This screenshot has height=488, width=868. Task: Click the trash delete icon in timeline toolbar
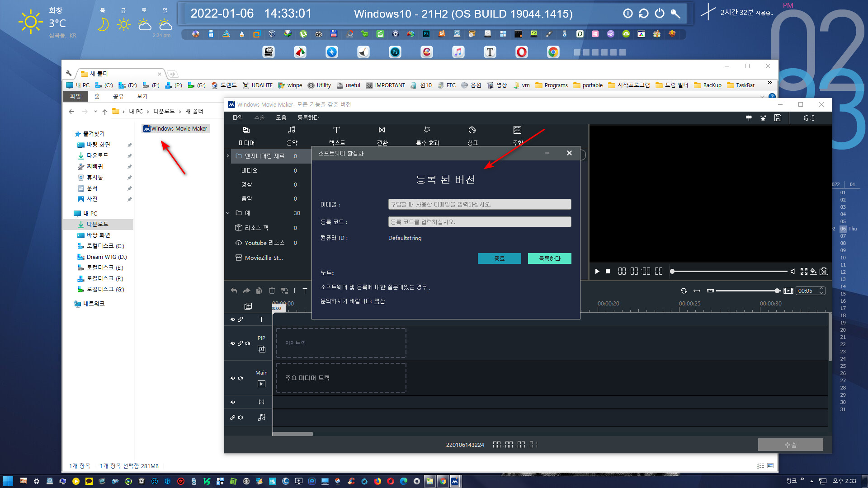[x=272, y=291]
